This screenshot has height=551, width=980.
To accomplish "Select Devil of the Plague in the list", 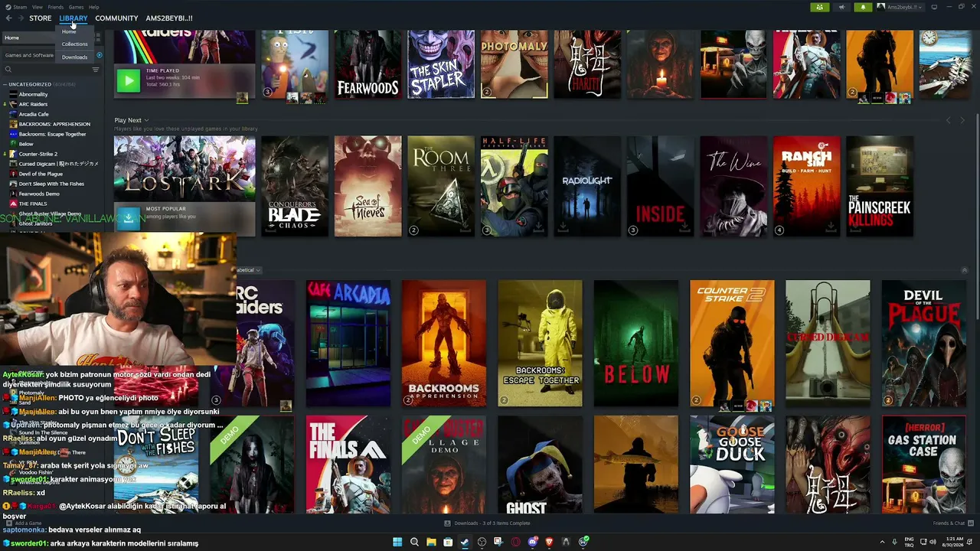I will 41,174.
